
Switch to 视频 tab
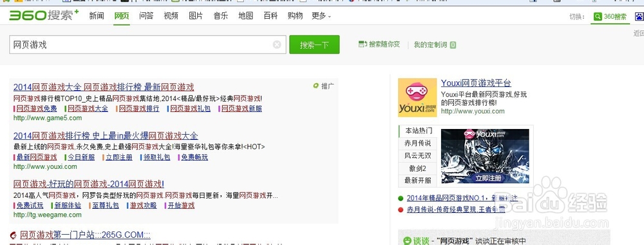(x=171, y=16)
